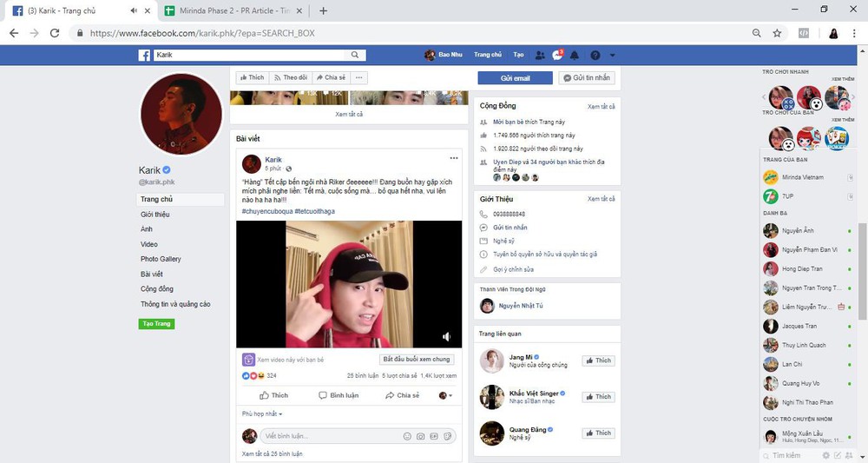Click the browser extension icon next to star

click(x=804, y=33)
